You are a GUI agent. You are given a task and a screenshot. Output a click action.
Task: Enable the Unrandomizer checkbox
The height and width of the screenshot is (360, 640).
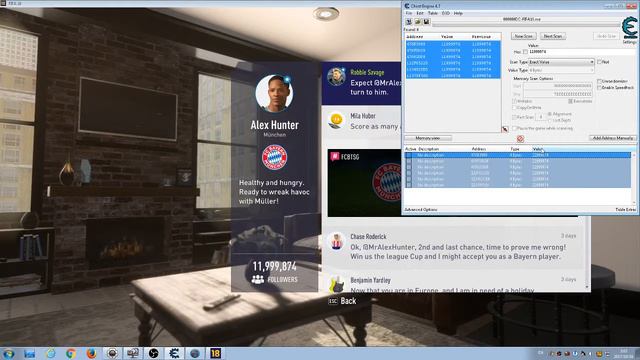click(599, 81)
